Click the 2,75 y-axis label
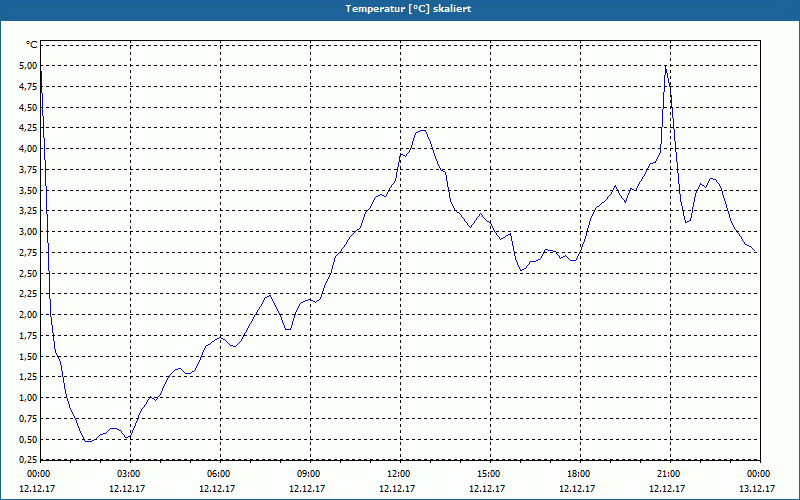 tap(28, 253)
